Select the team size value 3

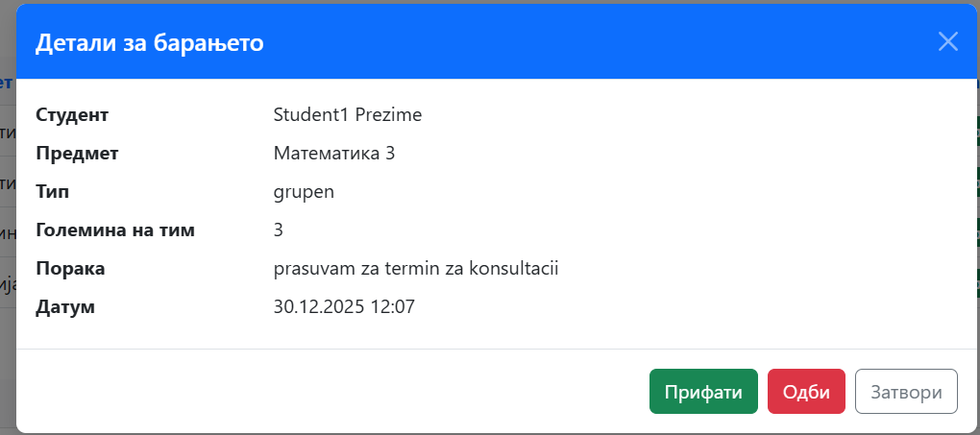(279, 230)
